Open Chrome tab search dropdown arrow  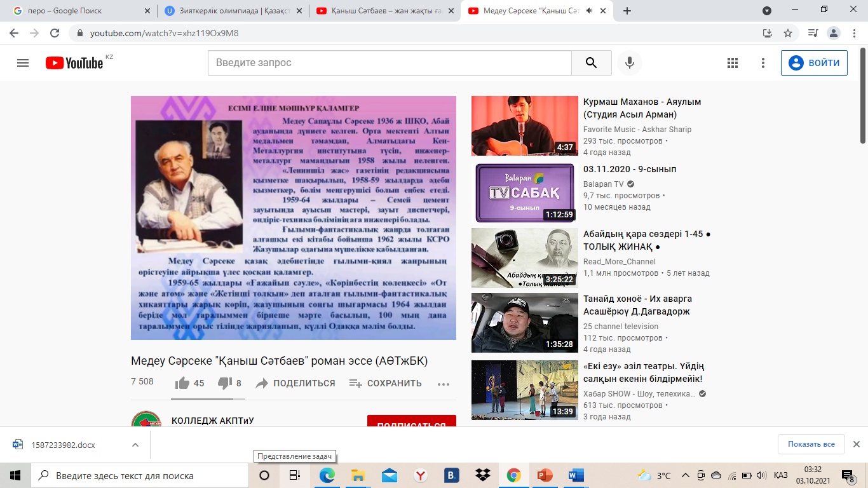click(x=767, y=11)
